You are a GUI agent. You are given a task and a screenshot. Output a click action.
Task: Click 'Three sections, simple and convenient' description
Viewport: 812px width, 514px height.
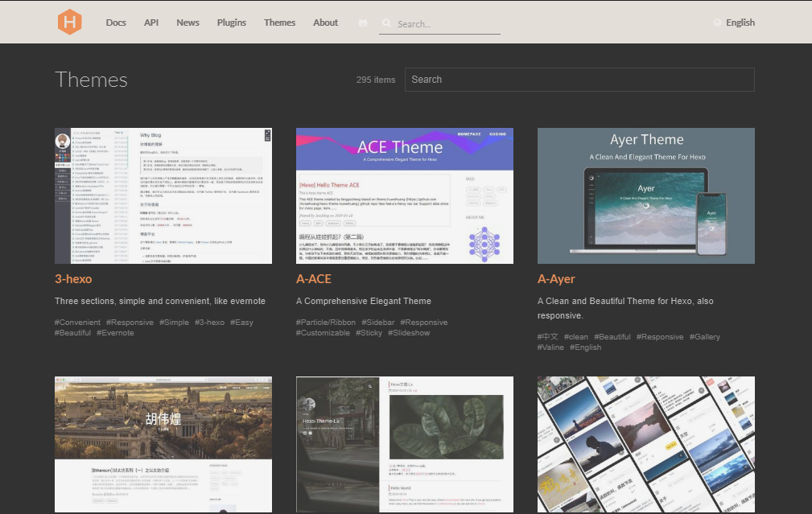(x=160, y=301)
